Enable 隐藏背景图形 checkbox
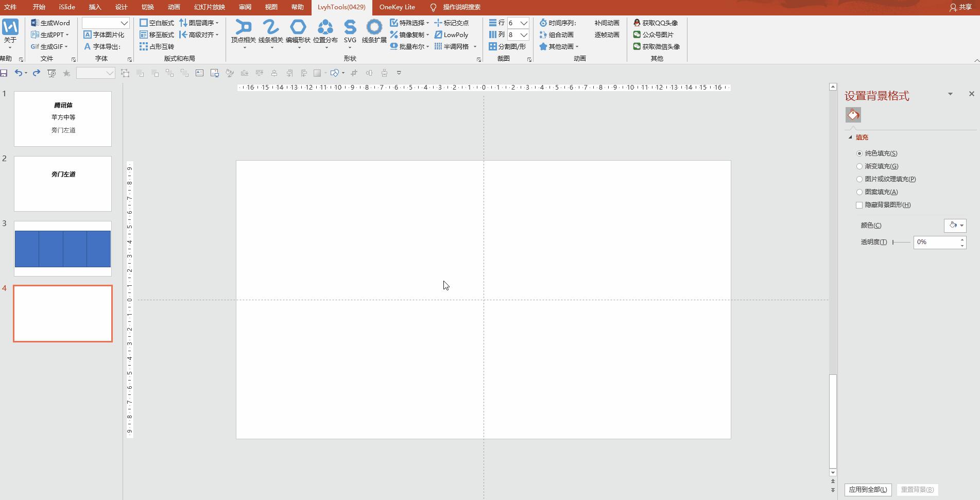 [859, 205]
